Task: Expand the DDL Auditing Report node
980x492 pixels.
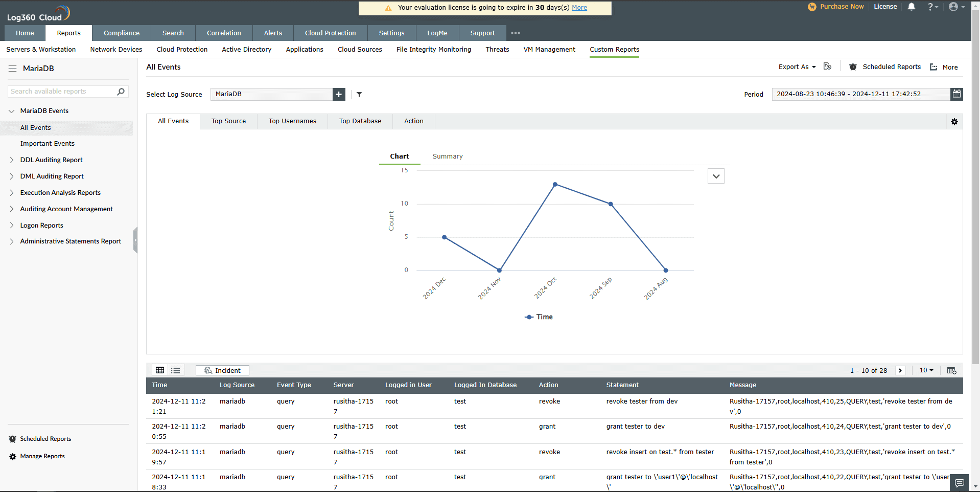Action: click(x=11, y=160)
